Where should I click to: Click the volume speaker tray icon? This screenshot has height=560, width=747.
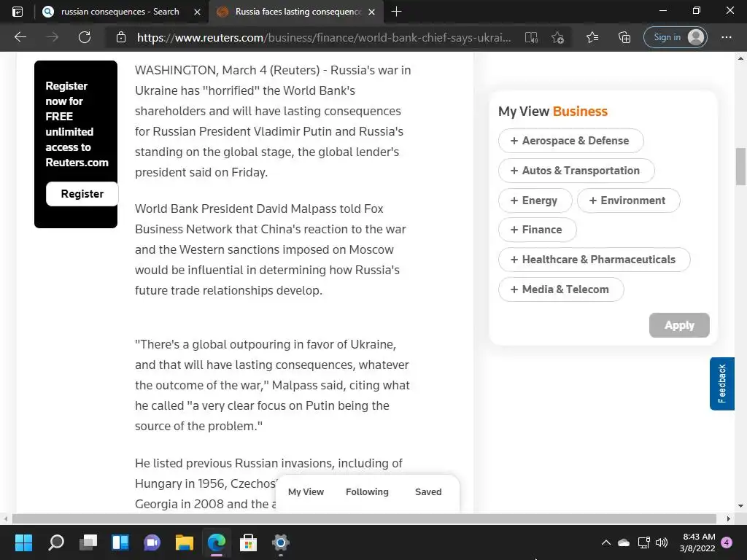click(661, 542)
